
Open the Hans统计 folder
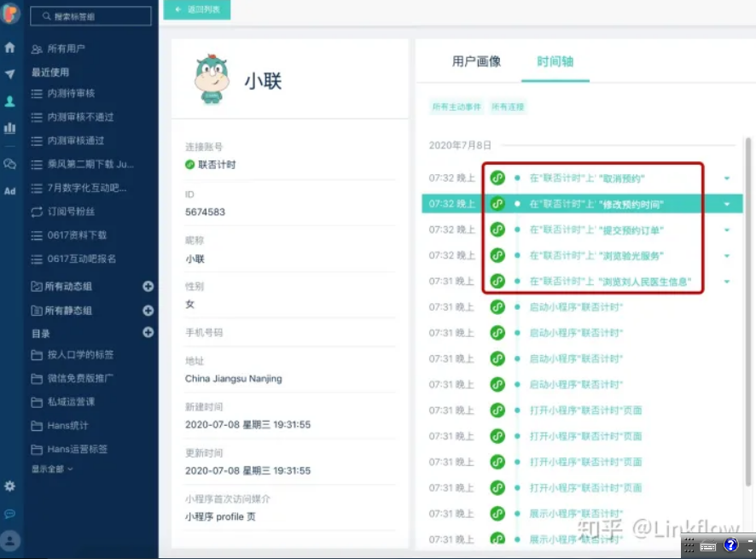click(61, 425)
